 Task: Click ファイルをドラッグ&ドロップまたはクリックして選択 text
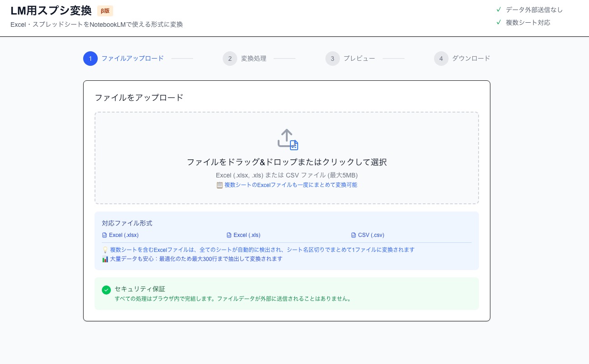pyautogui.click(x=287, y=162)
